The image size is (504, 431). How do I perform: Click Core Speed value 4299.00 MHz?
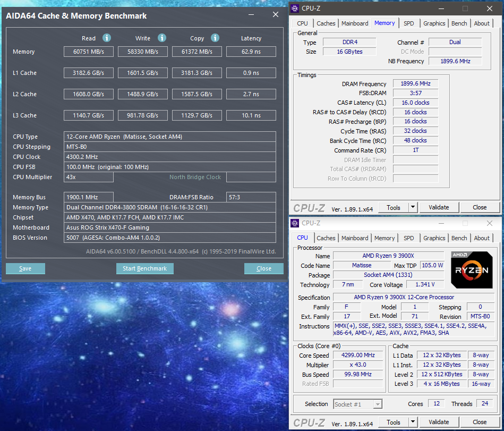(358, 355)
